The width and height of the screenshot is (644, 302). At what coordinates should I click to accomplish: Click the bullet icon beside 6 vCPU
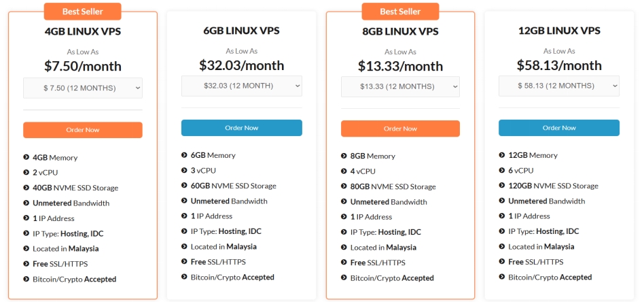pyautogui.click(x=502, y=170)
